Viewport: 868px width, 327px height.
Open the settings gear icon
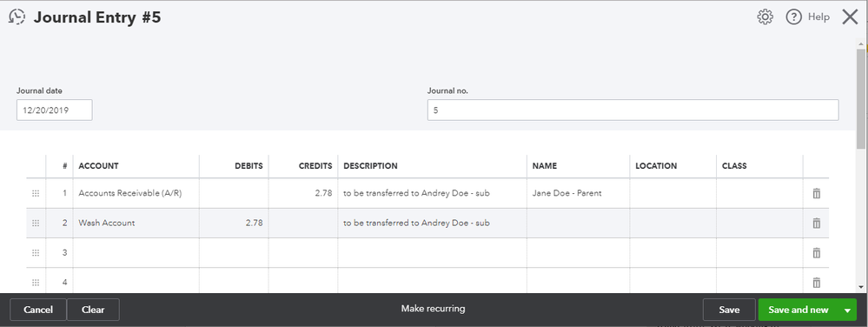(x=765, y=17)
